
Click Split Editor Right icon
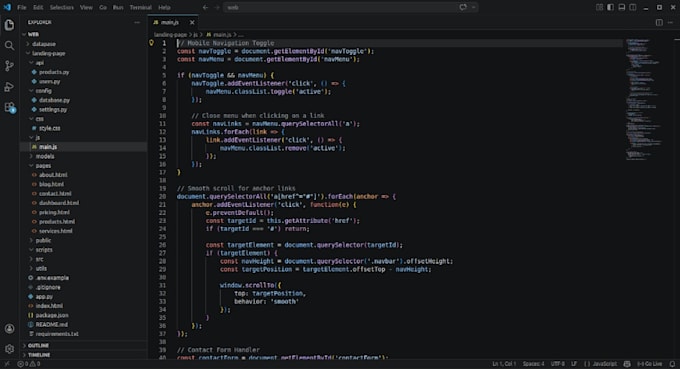659,22
